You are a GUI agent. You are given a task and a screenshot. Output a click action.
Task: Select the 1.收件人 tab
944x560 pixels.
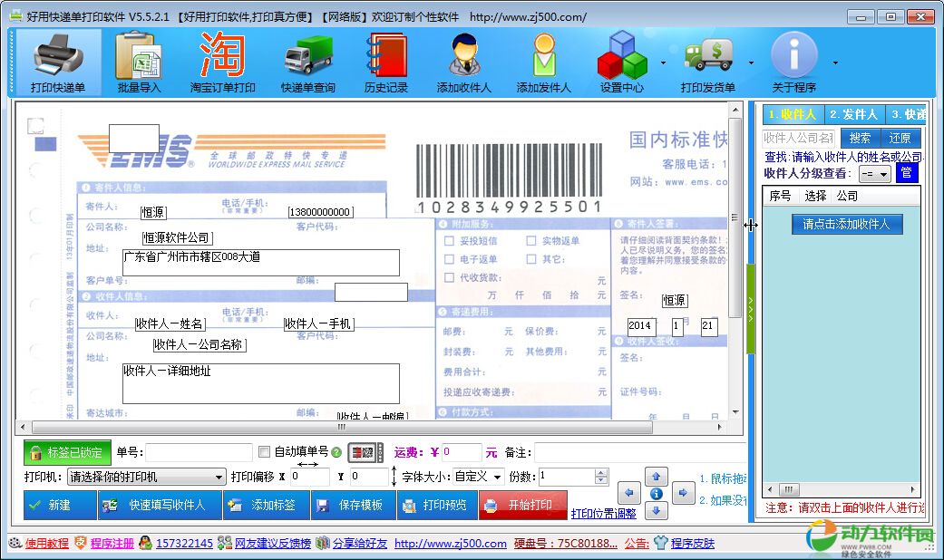point(792,114)
